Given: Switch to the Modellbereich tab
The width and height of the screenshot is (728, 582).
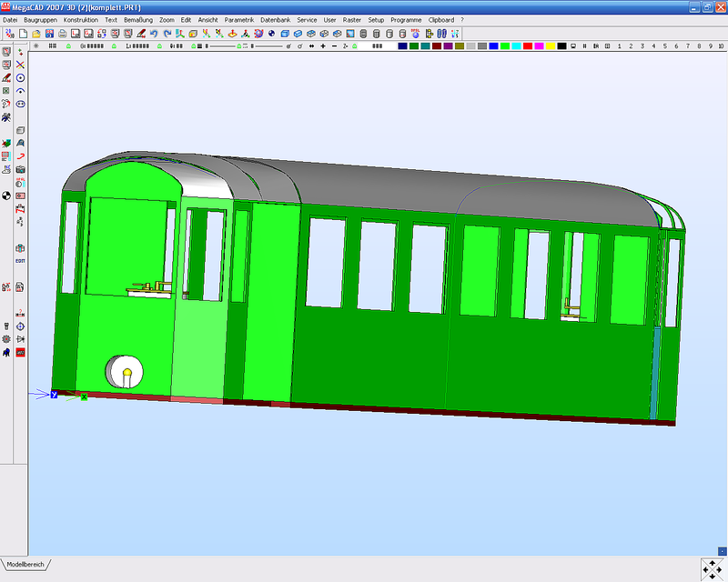Looking at the screenshot, I should (x=25, y=565).
